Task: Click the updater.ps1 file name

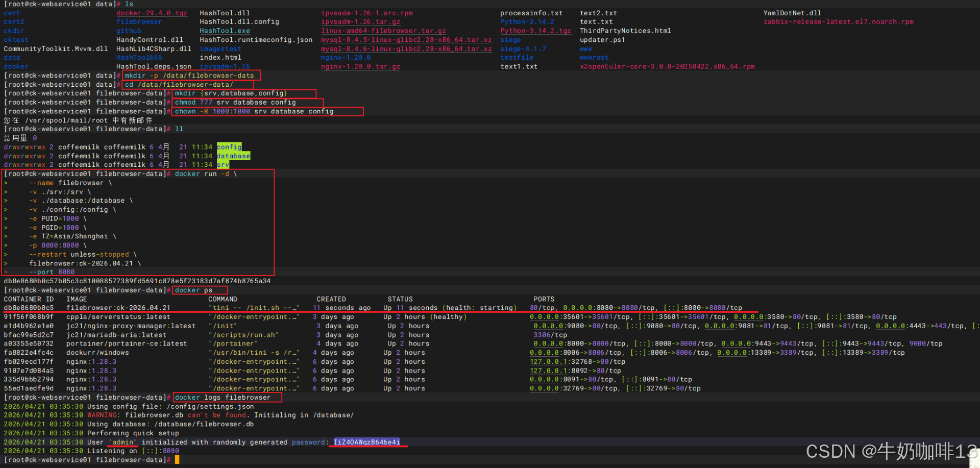Action: coord(602,39)
